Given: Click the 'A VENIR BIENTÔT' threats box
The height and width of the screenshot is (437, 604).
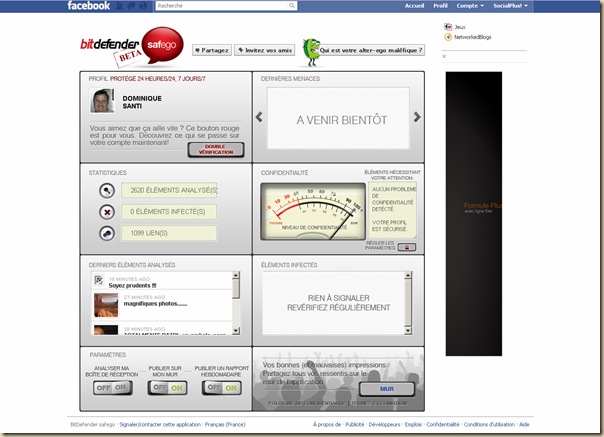Looking at the screenshot, I should pyautogui.click(x=338, y=118).
